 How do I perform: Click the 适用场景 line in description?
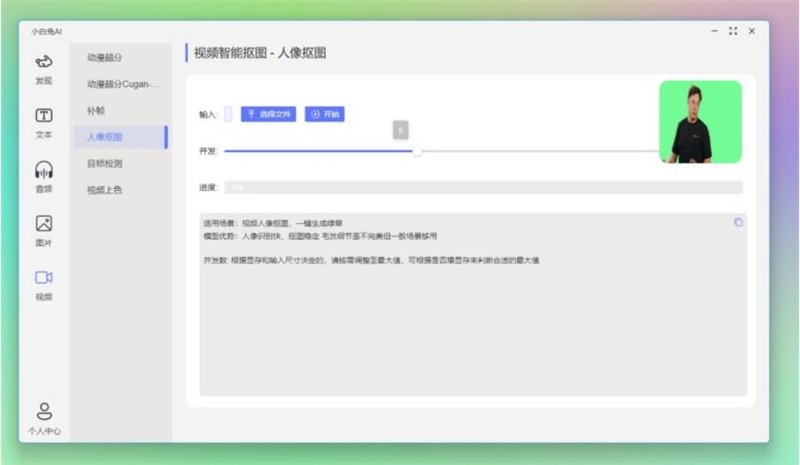(273, 223)
